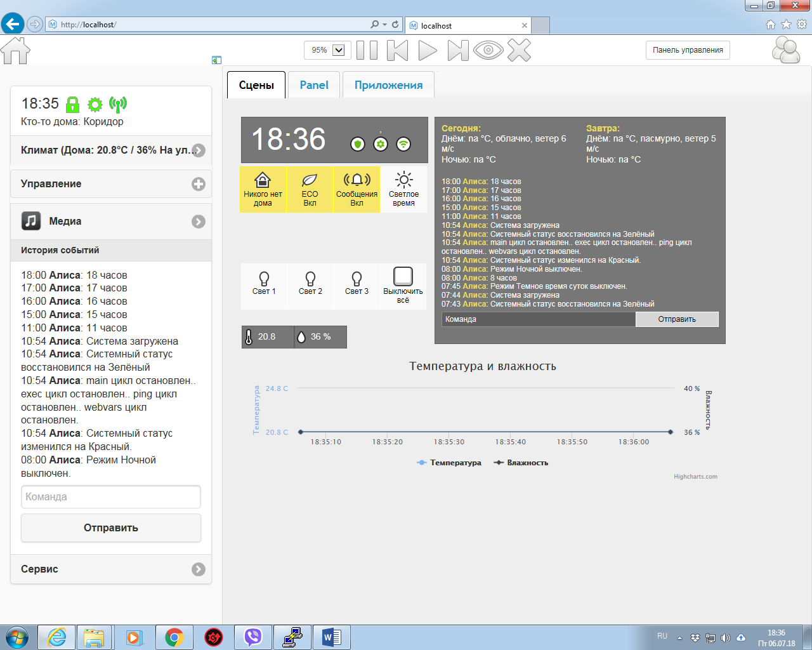812x650 pixels.
Task: Skip to the next scene
Action: pos(457,50)
